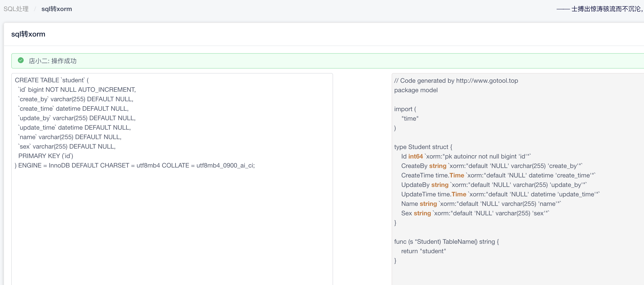Click the 店小二: 操作成功 message text
This screenshot has height=285, width=644.
53,61
